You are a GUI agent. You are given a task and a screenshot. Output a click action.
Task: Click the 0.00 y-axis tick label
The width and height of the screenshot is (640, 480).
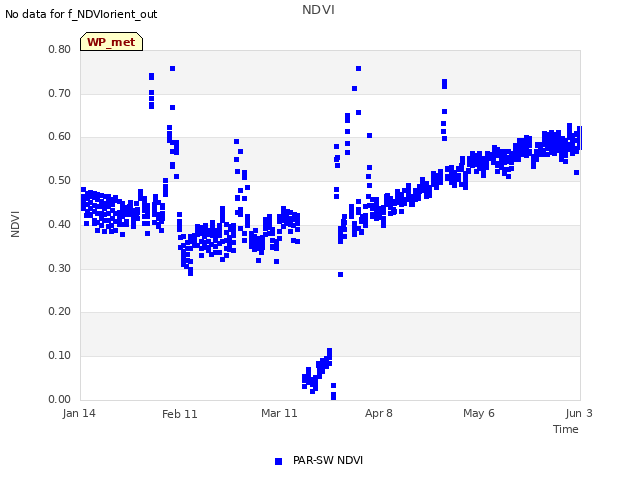(59, 399)
